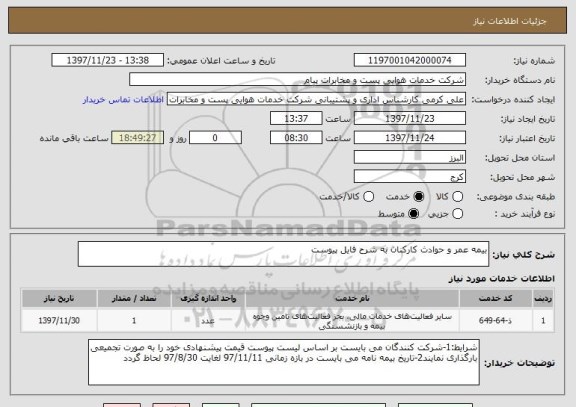Click the البرز delivery province field
Screen dimensions: 576x407
(x=410, y=158)
